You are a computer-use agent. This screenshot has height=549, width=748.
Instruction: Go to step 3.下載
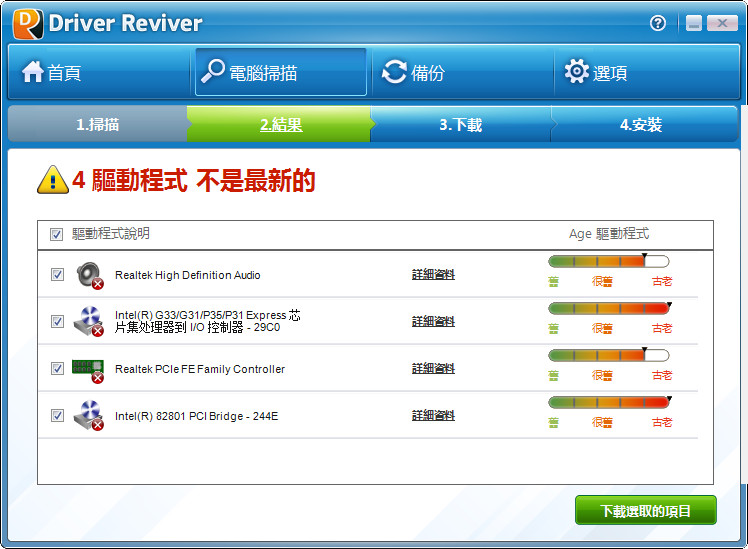tap(461, 124)
